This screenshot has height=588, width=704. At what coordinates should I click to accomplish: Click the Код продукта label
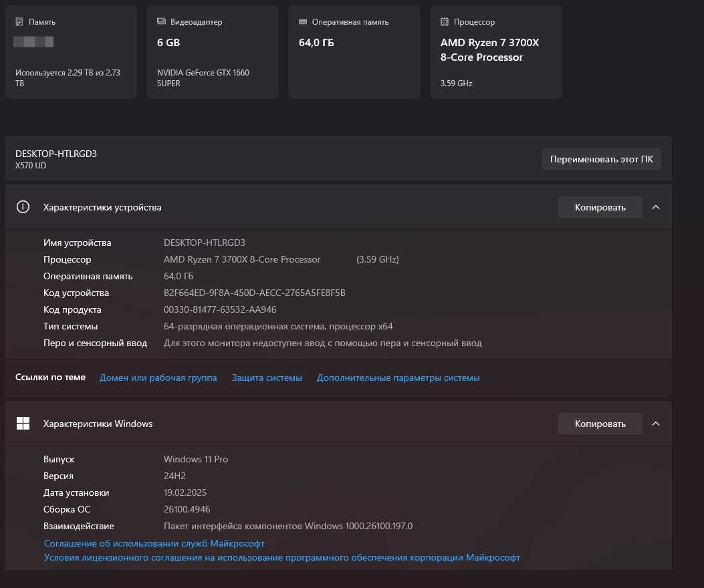72,309
